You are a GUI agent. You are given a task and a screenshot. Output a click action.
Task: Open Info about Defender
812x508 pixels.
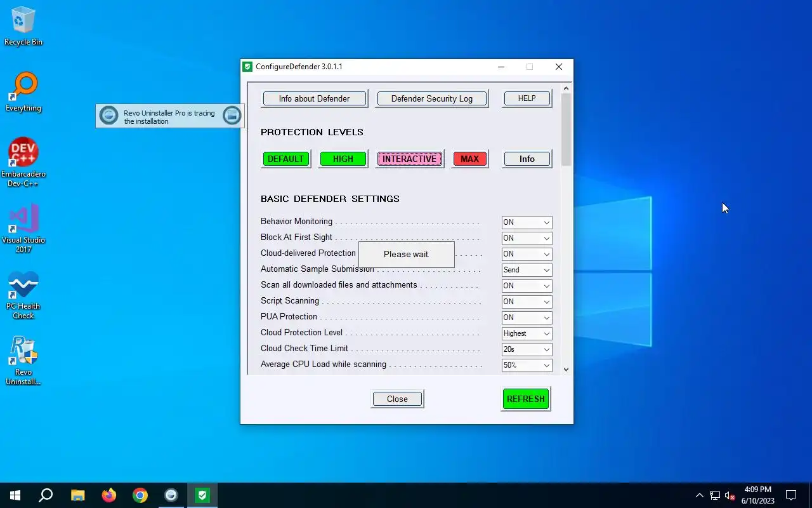coord(314,98)
